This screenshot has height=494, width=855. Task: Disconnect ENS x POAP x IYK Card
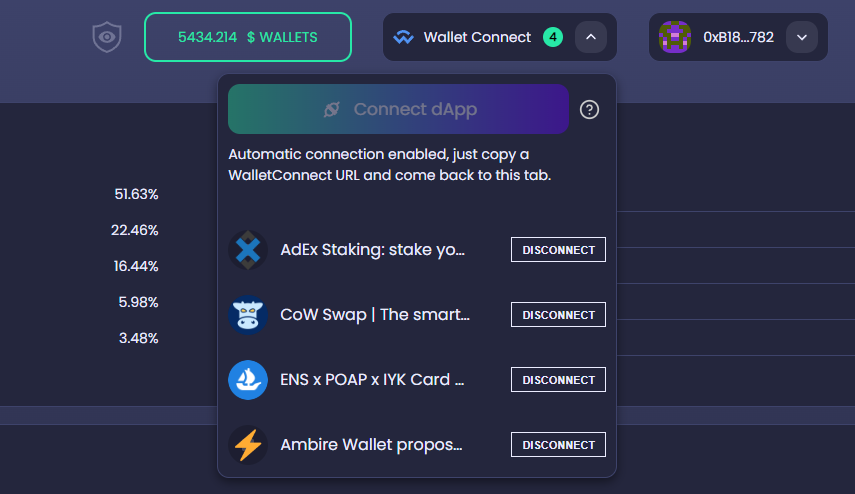[x=558, y=379]
